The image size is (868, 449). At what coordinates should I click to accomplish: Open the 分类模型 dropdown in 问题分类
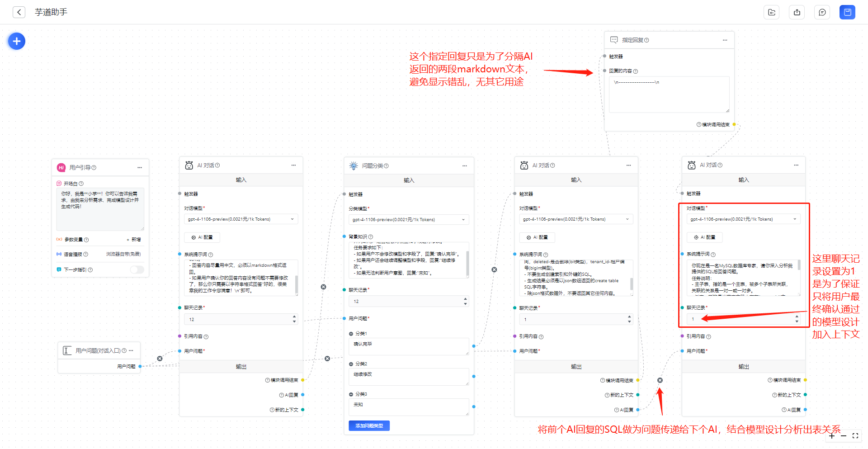click(x=409, y=220)
